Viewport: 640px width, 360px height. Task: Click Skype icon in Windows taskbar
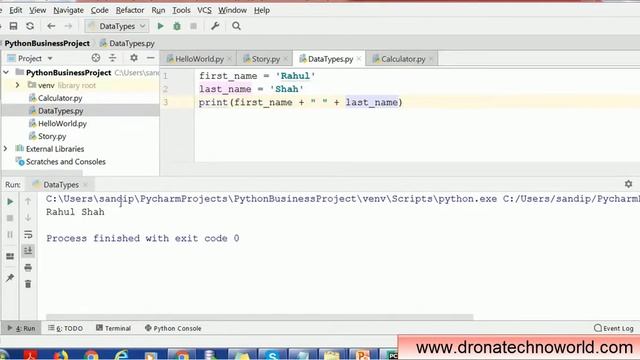pos(272,355)
